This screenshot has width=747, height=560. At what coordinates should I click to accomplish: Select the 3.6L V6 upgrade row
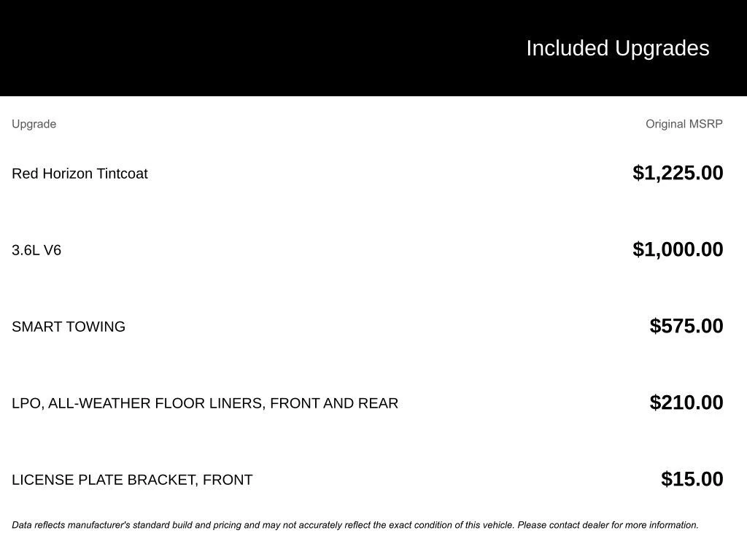pos(36,250)
